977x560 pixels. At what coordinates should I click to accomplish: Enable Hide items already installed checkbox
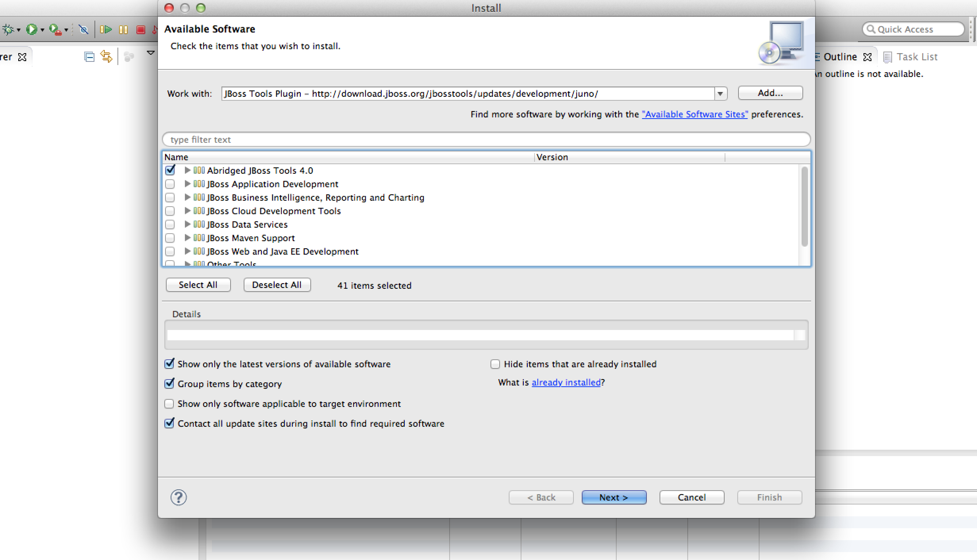[495, 364]
